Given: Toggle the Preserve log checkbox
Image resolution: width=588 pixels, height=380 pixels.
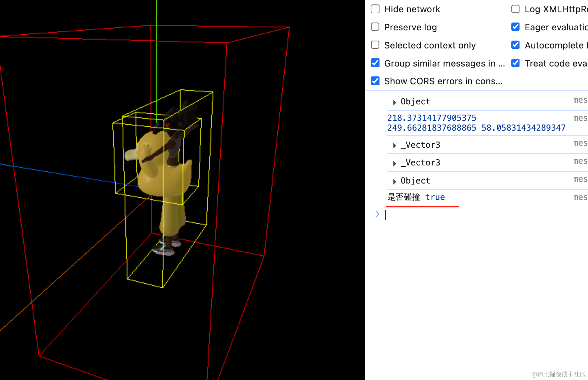Looking at the screenshot, I should pyautogui.click(x=375, y=27).
